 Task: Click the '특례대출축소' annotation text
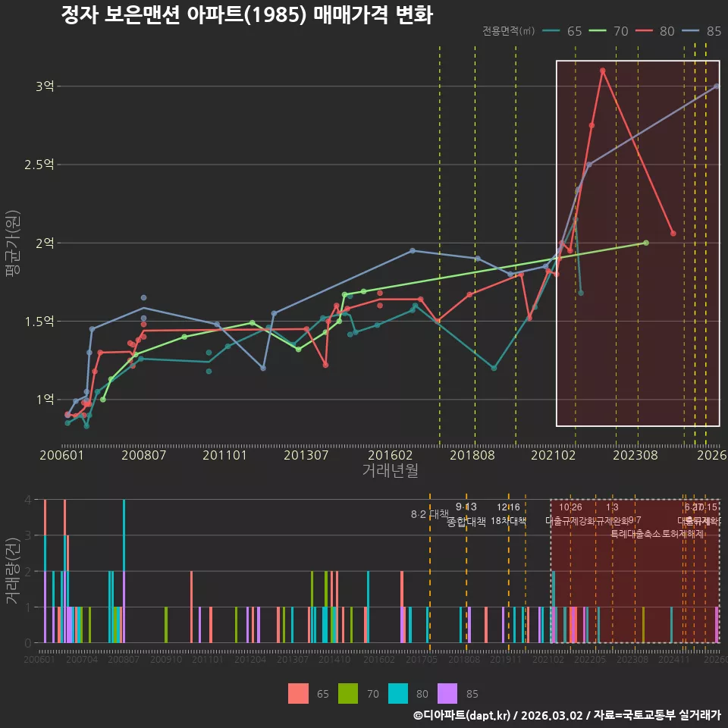coord(635,534)
